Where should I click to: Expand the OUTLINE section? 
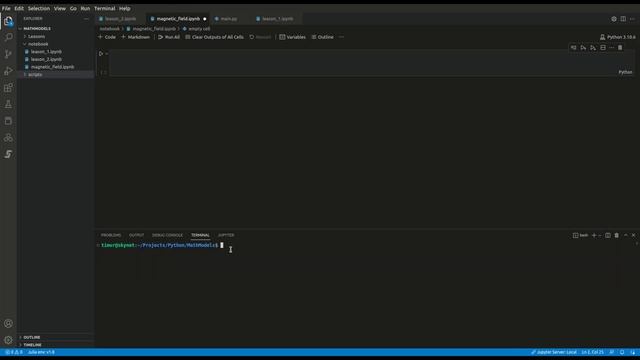click(x=31, y=338)
